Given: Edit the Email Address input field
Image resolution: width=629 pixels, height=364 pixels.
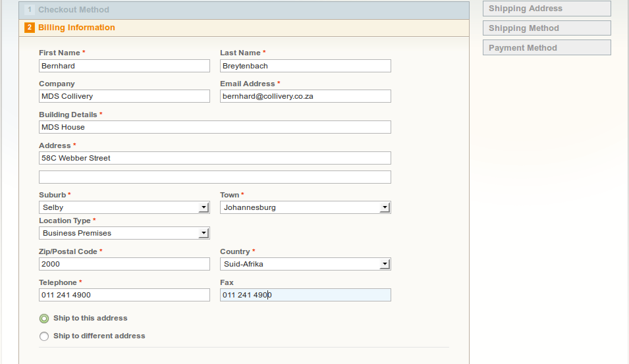Looking at the screenshot, I should 305,96.
